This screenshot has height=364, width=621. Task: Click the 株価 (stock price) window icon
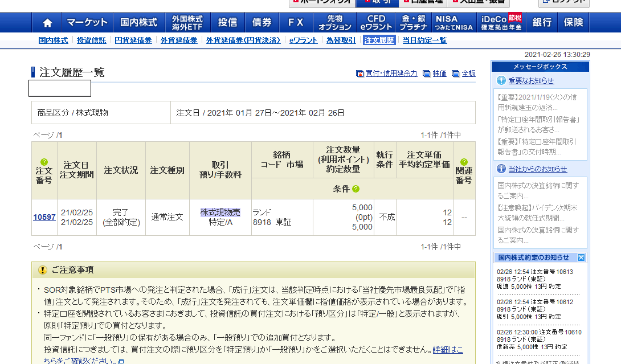click(x=427, y=73)
